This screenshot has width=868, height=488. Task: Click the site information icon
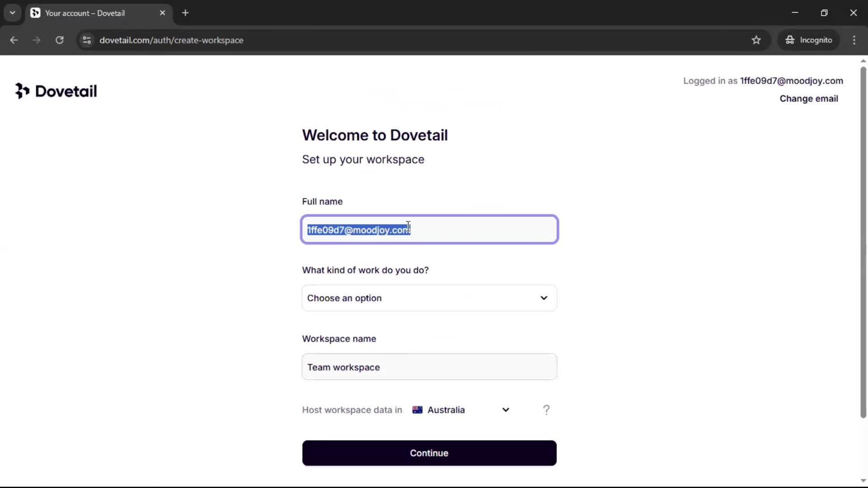point(87,40)
